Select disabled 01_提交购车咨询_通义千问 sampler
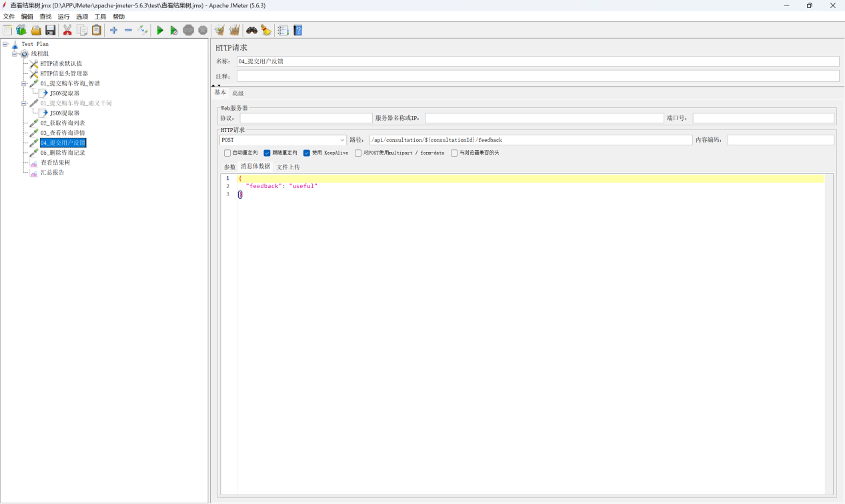This screenshot has height=504, width=845. tap(76, 103)
